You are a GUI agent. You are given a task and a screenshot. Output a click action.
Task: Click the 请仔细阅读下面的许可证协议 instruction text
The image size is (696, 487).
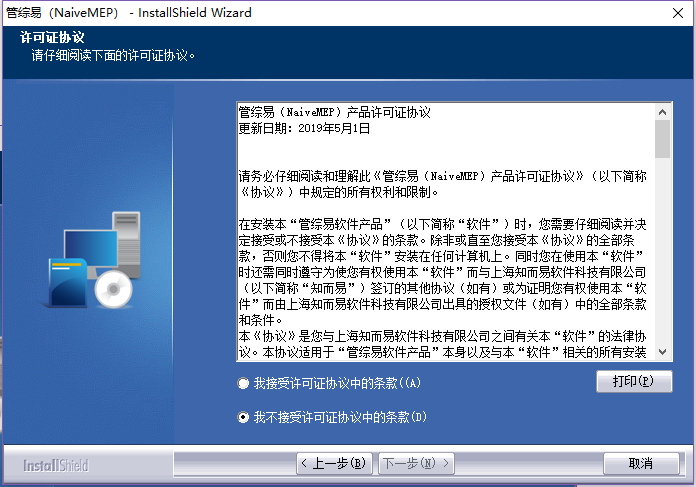pos(113,56)
